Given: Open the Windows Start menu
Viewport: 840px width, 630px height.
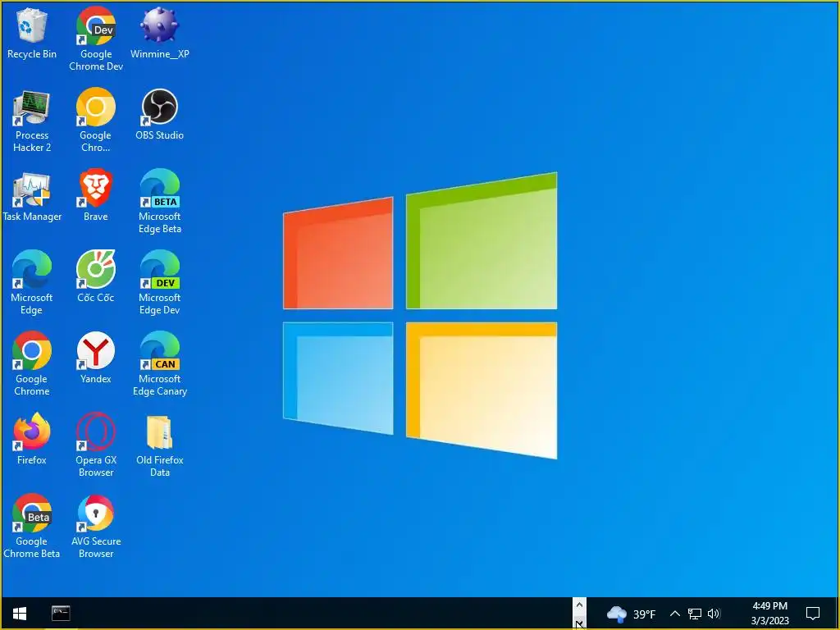Looking at the screenshot, I should (20, 614).
